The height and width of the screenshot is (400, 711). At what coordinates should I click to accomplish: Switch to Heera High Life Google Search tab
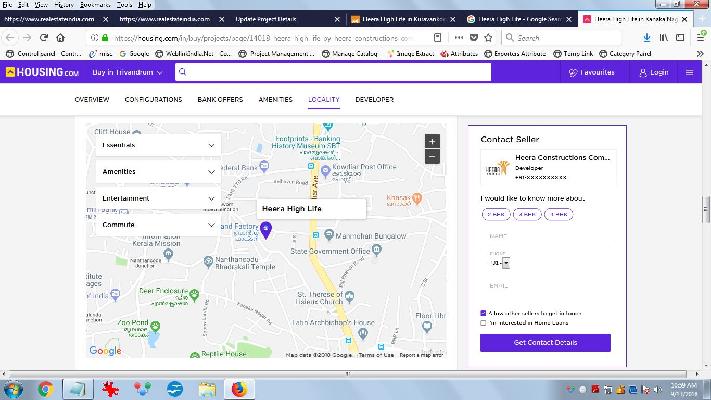point(520,19)
